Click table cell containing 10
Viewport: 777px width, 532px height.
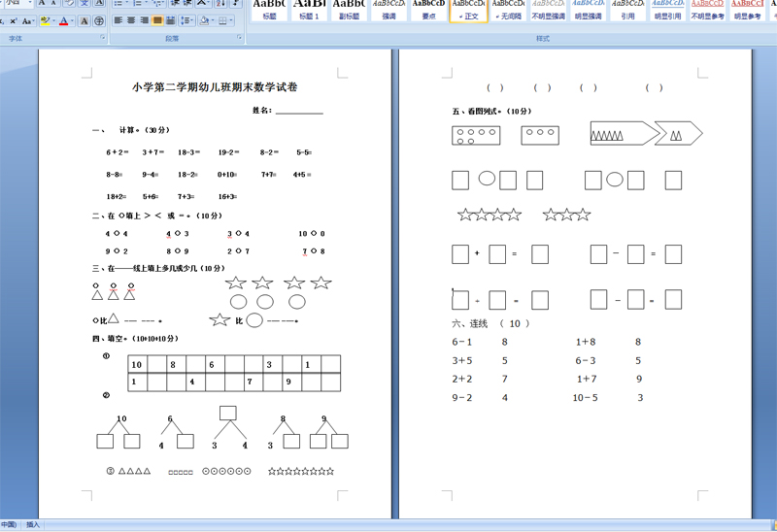[137, 365]
